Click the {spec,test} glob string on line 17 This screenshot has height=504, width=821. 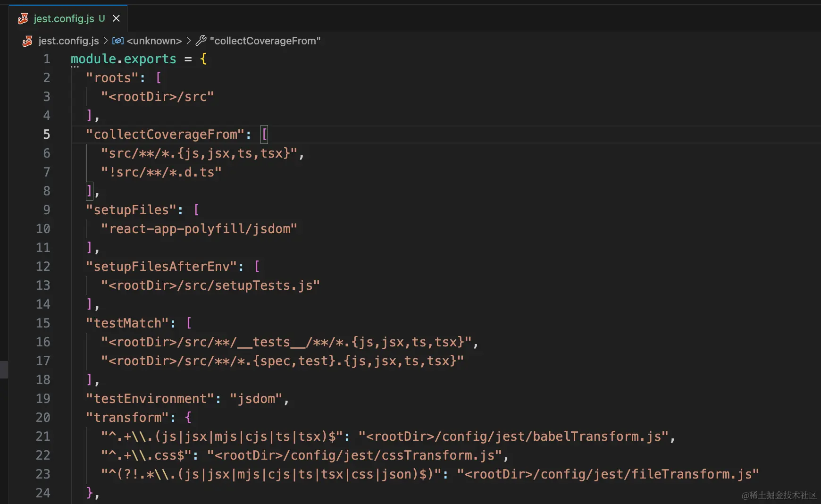(282, 361)
